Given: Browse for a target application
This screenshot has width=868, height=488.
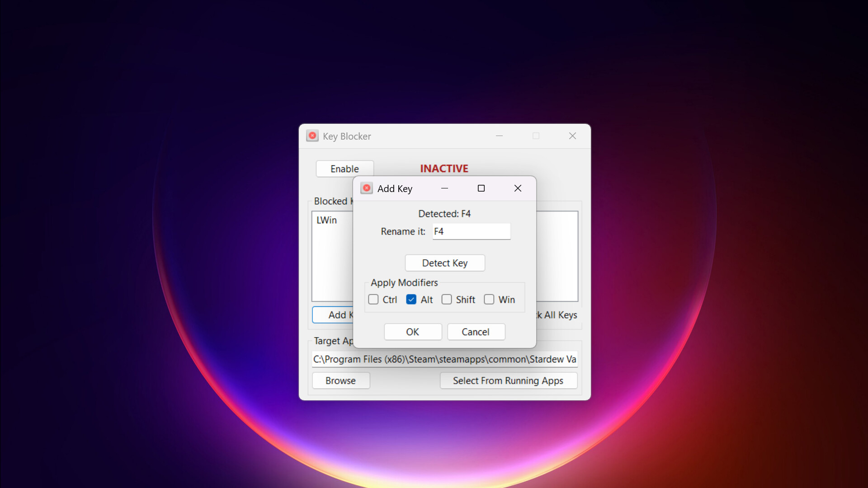Looking at the screenshot, I should click(x=341, y=380).
